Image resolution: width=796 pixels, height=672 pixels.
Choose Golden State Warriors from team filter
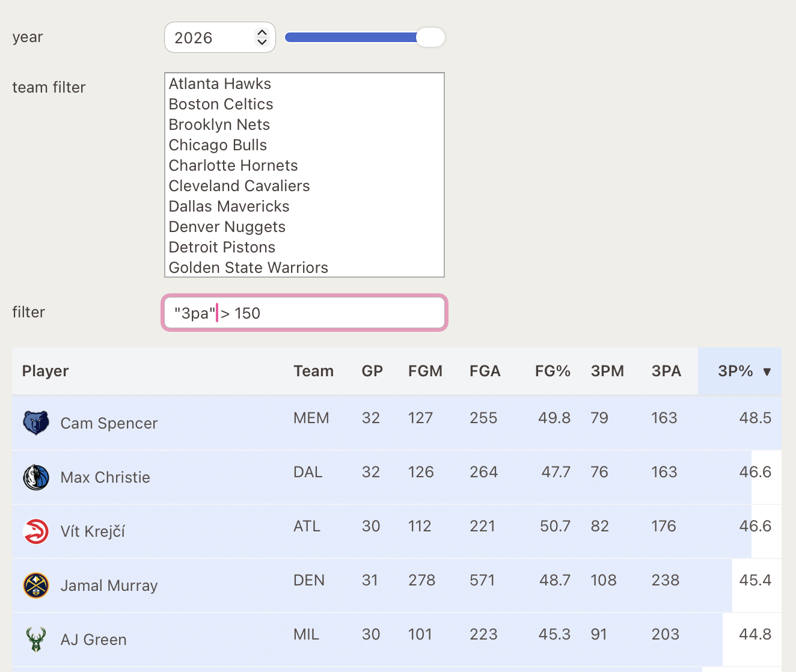coord(248,267)
